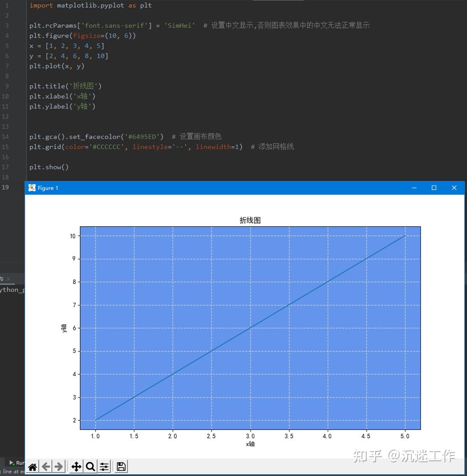Select the Run tab in the bottom panel
This screenshot has width=467, height=476.
click(x=18, y=463)
